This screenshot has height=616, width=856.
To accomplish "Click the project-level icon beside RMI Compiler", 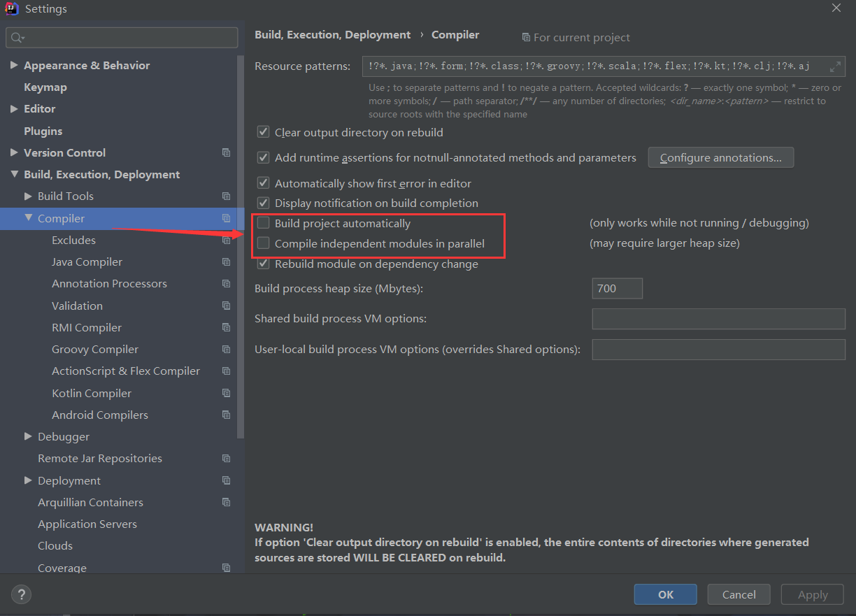I will [226, 327].
